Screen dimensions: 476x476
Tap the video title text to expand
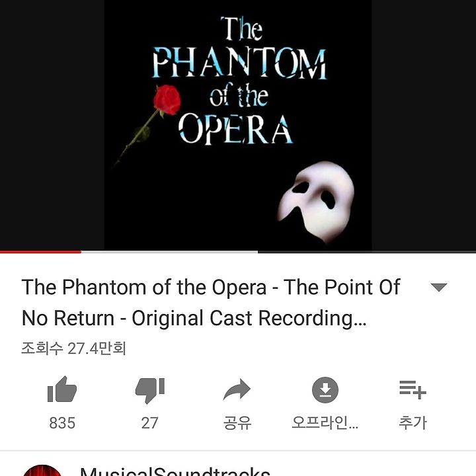[x=211, y=302]
